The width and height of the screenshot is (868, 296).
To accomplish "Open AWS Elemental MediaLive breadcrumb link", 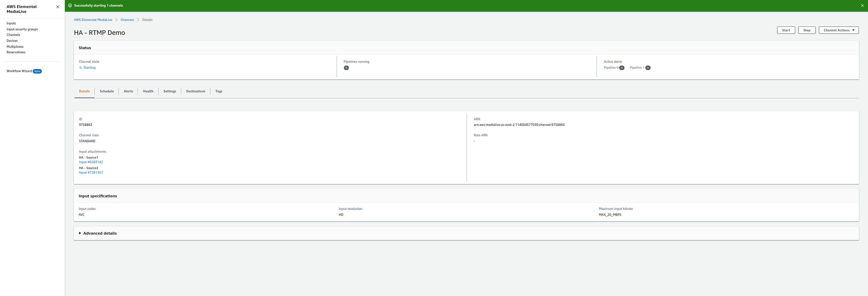I will 93,20.
